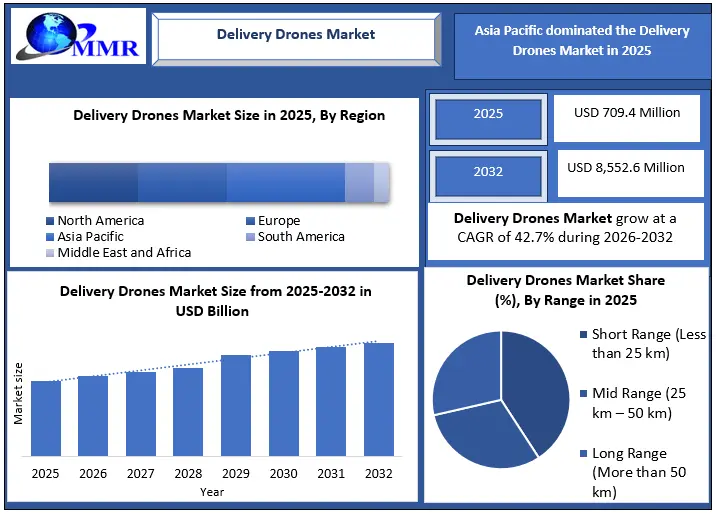Click the USD 8,552.6 Million value box
The image size is (716, 514).
(x=627, y=170)
